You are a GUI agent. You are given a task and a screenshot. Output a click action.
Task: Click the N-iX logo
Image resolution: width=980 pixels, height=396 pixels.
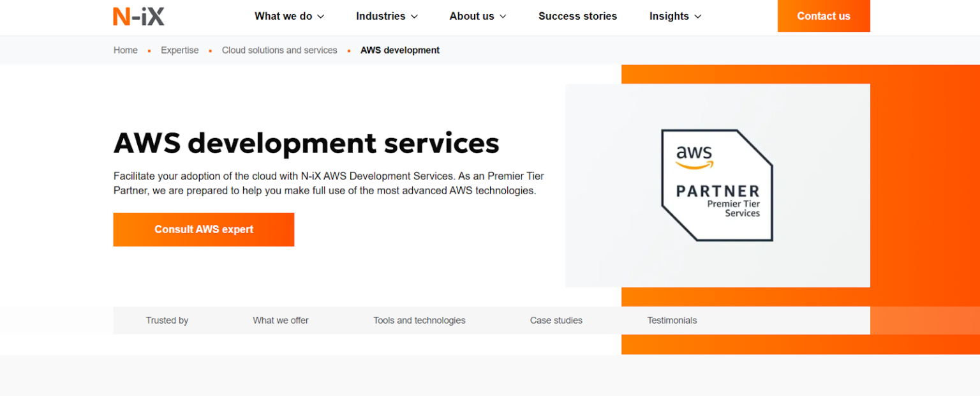(x=138, y=16)
